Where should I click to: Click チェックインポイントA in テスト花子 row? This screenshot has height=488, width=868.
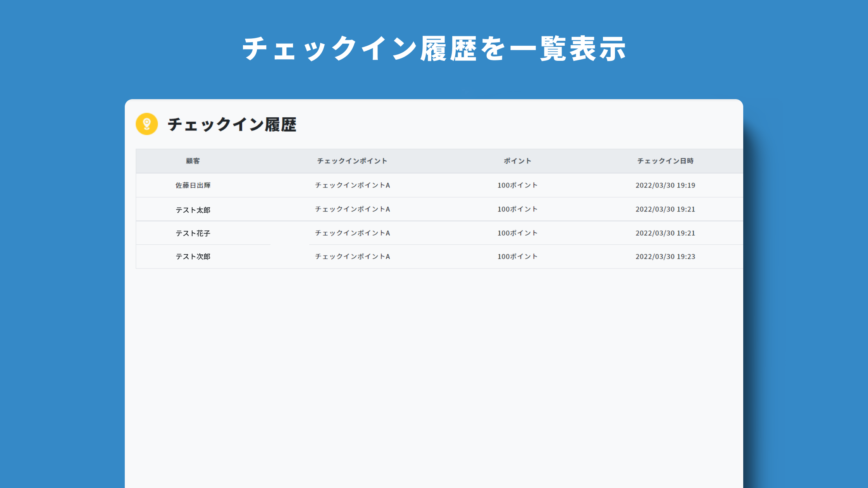pyautogui.click(x=352, y=233)
